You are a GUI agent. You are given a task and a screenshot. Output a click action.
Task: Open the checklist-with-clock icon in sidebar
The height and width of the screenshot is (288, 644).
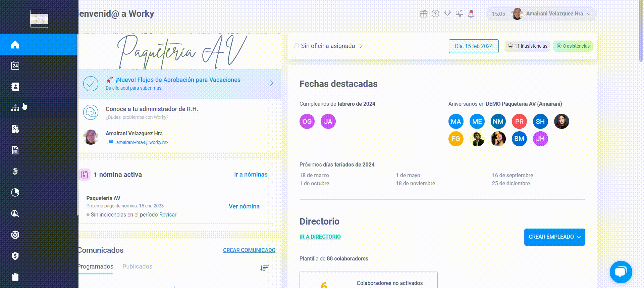coord(15,129)
